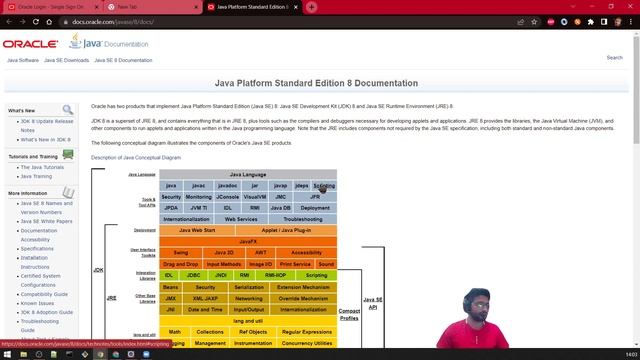Click the Oracle logo

pyautogui.click(x=31, y=44)
